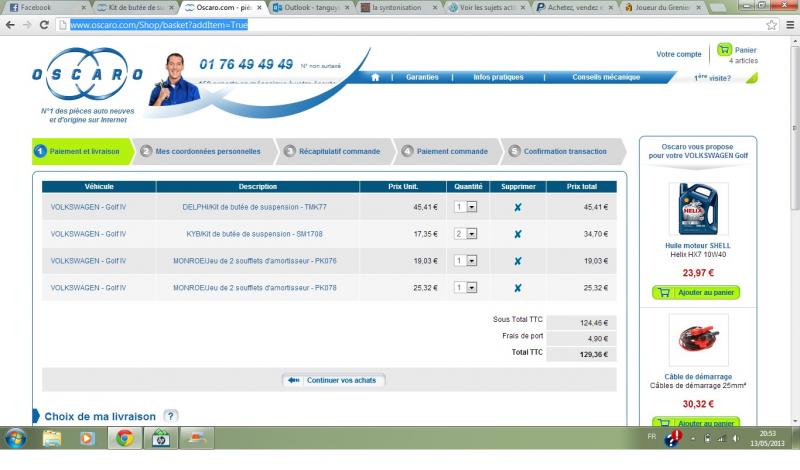The width and height of the screenshot is (800, 470).
Task: Open MONROE soufflets PK076 link
Action: coord(255,261)
